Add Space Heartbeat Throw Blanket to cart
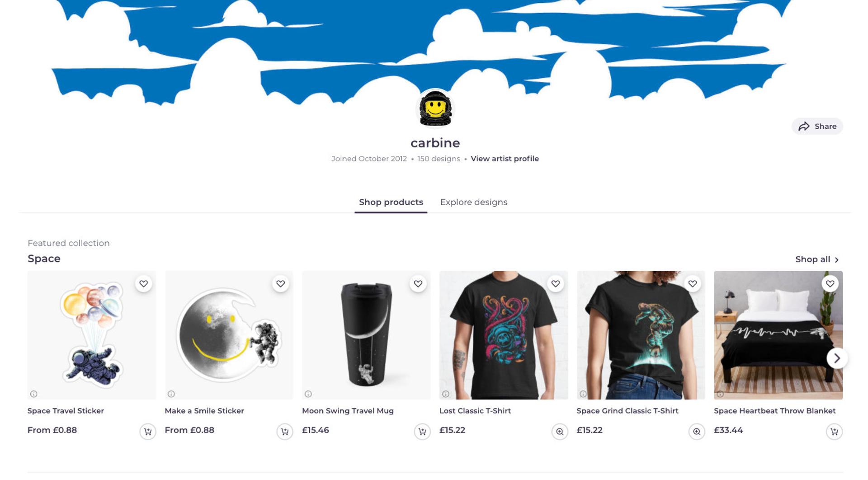Image resolution: width=868 pixels, height=480 pixels. point(834,432)
